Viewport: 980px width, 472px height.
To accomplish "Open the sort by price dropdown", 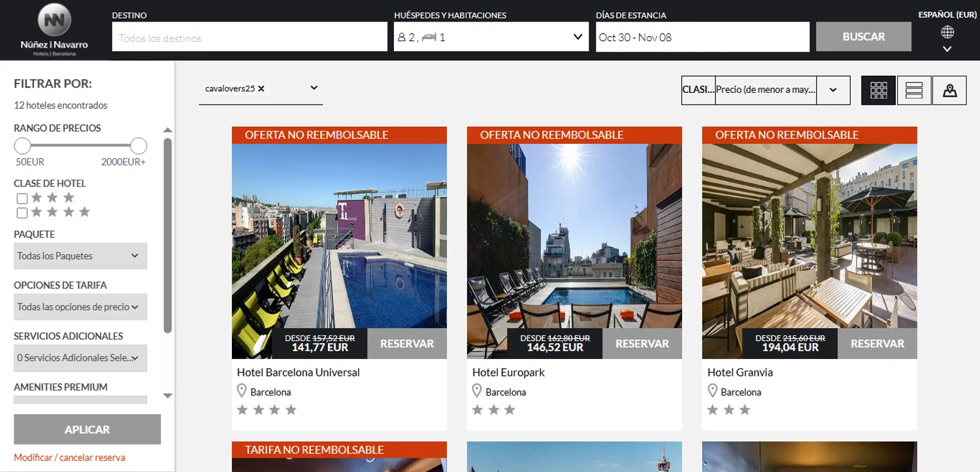I will tap(833, 91).
